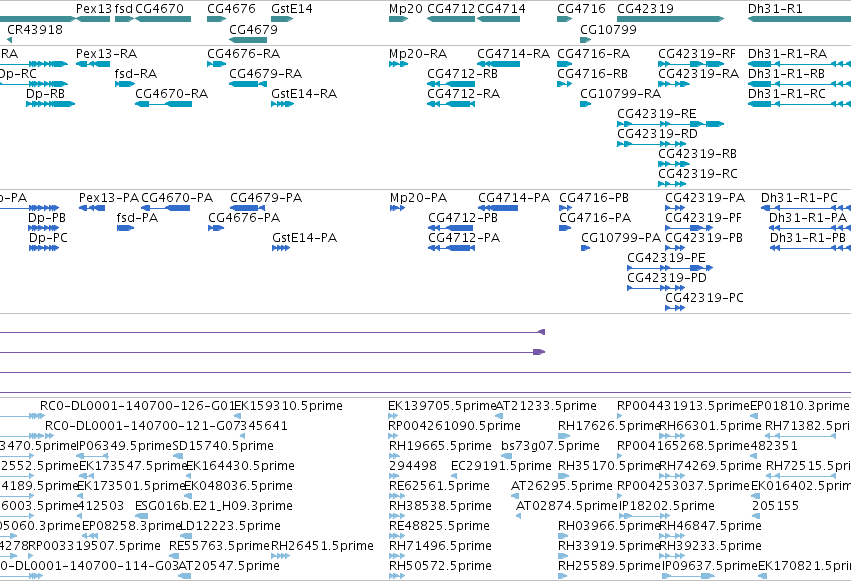Select the CG4676-PA protein label
851x581 pixels.
(244, 218)
